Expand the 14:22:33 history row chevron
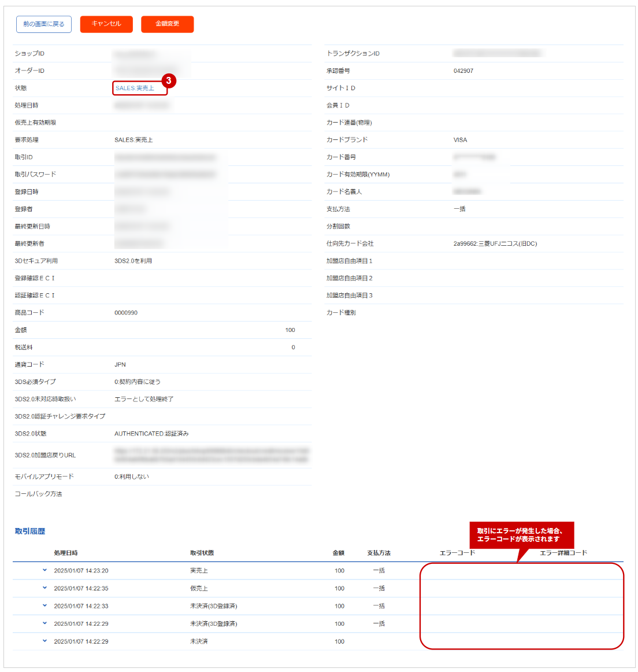The image size is (638, 672). 44,605
